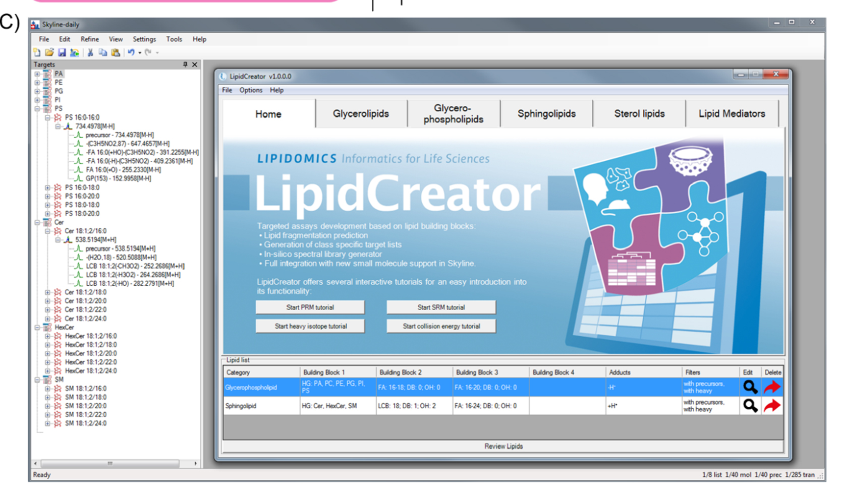Click the Review Lipids button
Image resolution: width=841 pixels, height=504 pixels.
[503, 447]
